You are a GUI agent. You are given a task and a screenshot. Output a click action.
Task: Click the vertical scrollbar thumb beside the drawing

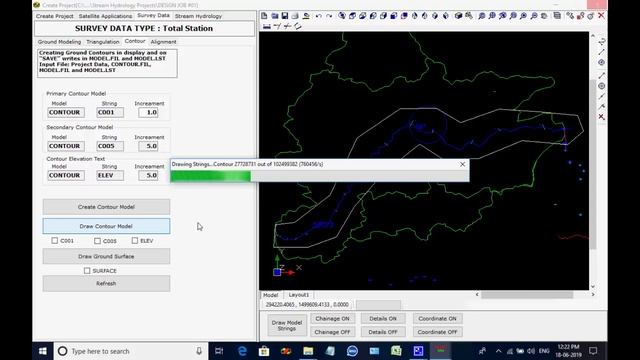click(593, 164)
